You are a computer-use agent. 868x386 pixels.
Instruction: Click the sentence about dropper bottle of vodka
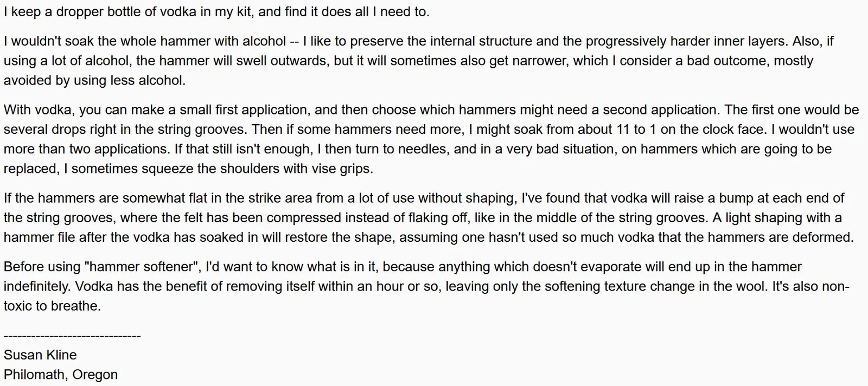pyautogui.click(x=216, y=12)
